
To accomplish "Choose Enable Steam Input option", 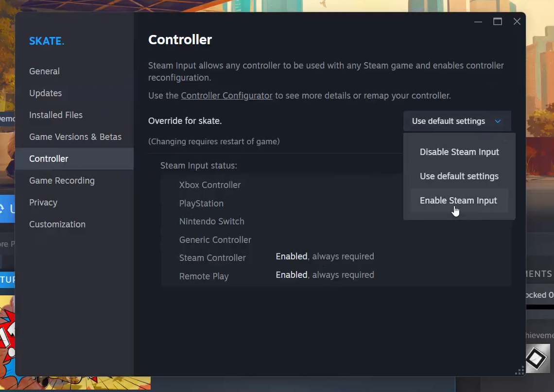I will [x=458, y=201].
